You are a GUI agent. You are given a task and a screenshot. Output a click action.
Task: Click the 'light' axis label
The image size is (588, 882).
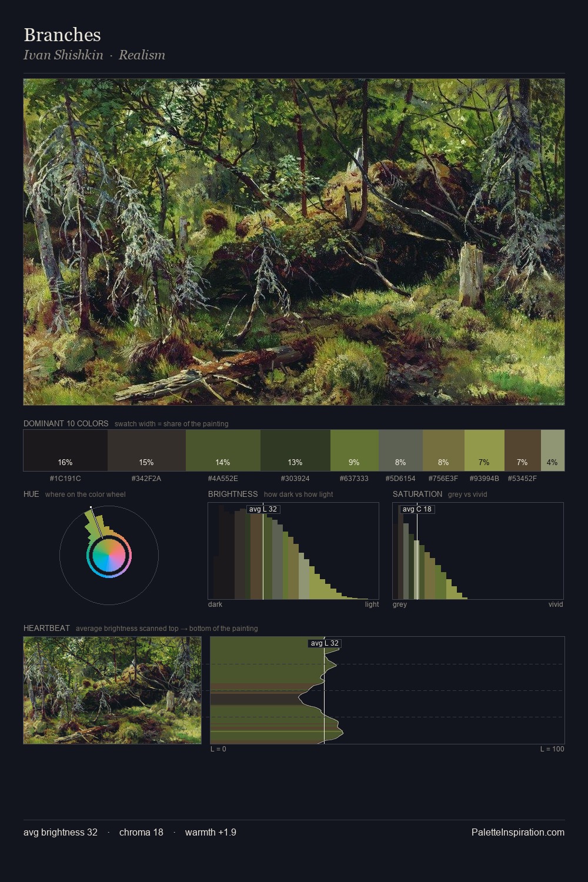coord(372,604)
